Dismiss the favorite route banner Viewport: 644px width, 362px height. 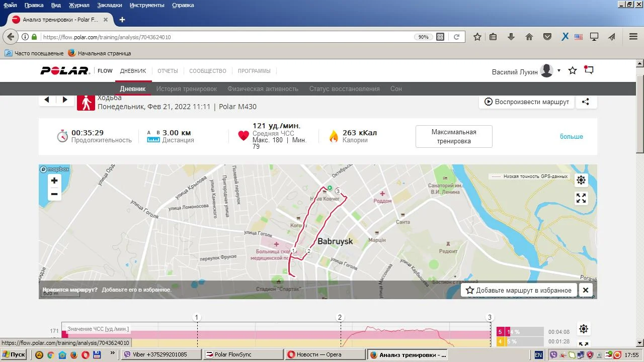click(586, 290)
